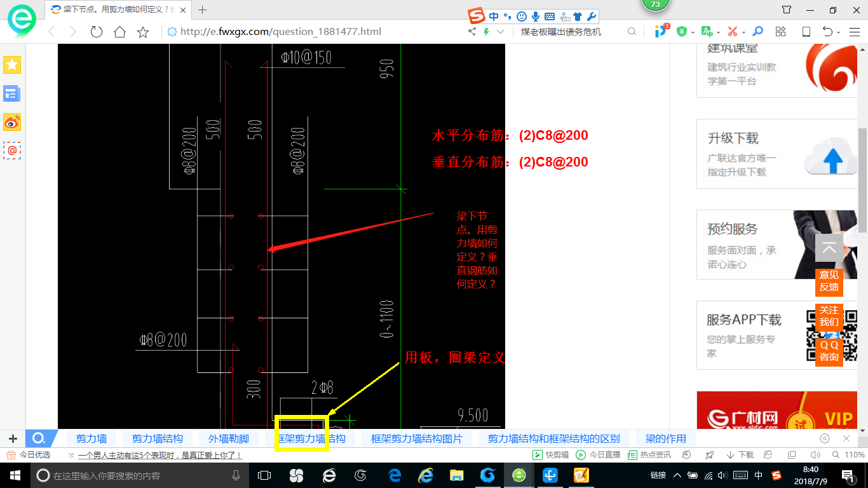Bookmark page with the star icon
Image resolution: width=868 pixels, height=488 pixels.
pos(143,32)
